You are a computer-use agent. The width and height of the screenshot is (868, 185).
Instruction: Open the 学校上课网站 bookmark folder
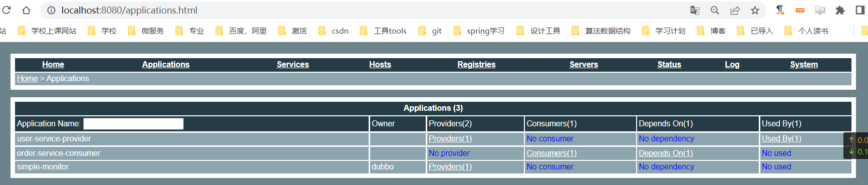coord(47,31)
